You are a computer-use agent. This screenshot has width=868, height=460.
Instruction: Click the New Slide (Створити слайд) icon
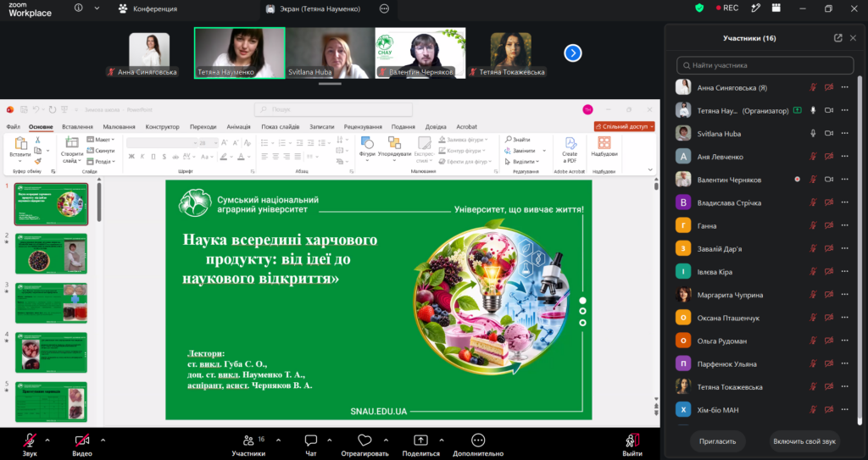pyautogui.click(x=72, y=143)
